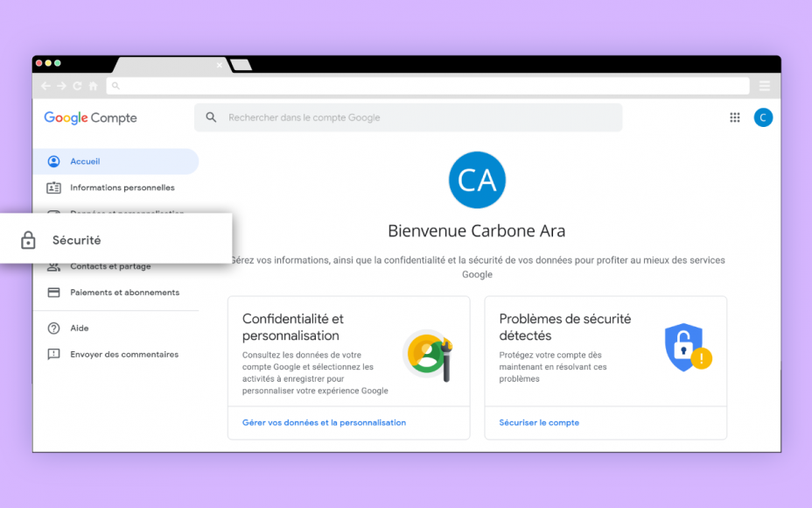Viewport: 812px width, 508px height.
Task: Click the Contacts et partage people icon
Action: (54, 267)
